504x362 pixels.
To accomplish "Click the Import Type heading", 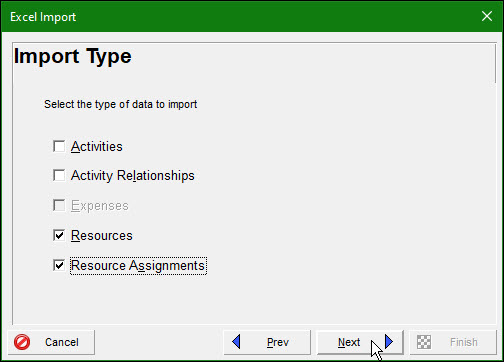I will coord(73,56).
